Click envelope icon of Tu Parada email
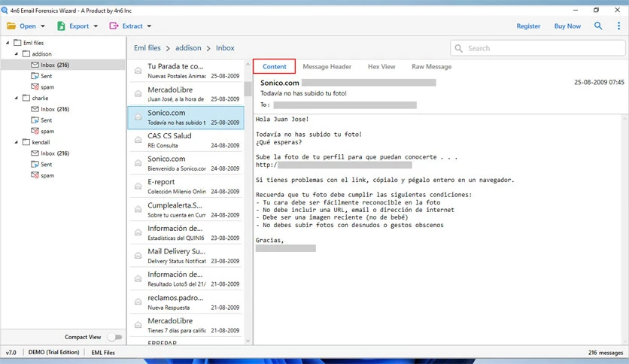Viewport: 629px width, 364px height. point(138,71)
